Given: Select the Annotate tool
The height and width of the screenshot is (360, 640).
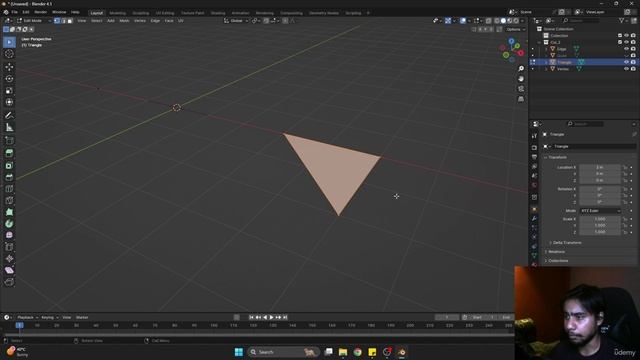Looking at the screenshot, I should pos(9,116).
